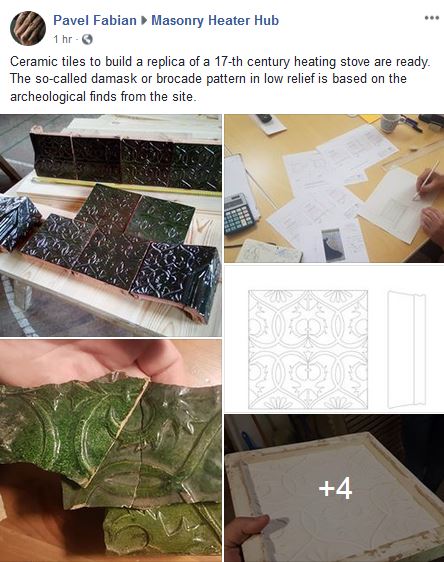Open Pavel Fabian profile link
The image size is (444, 562).
(95, 20)
